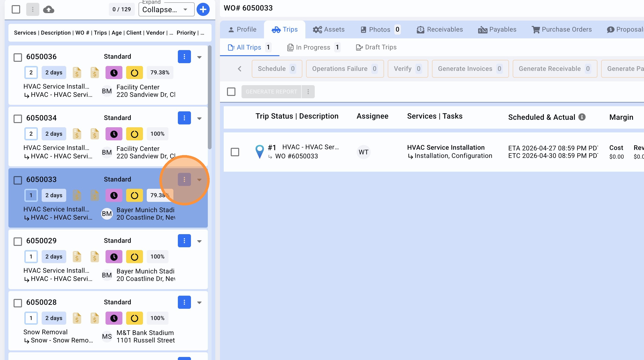The width and height of the screenshot is (644, 360).
Task: Click the info icon beside Scheduled & Actual
Action: pyautogui.click(x=582, y=117)
